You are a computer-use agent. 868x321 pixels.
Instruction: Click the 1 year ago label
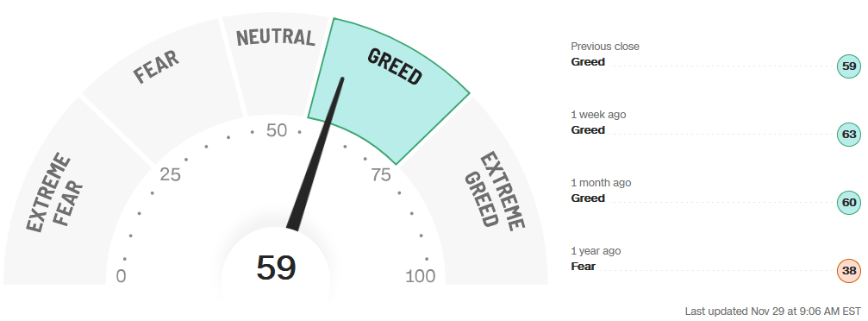[596, 251]
